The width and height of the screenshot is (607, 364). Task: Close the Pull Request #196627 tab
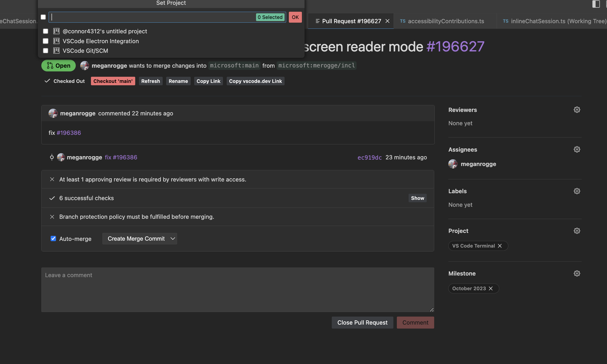click(x=388, y=21)
